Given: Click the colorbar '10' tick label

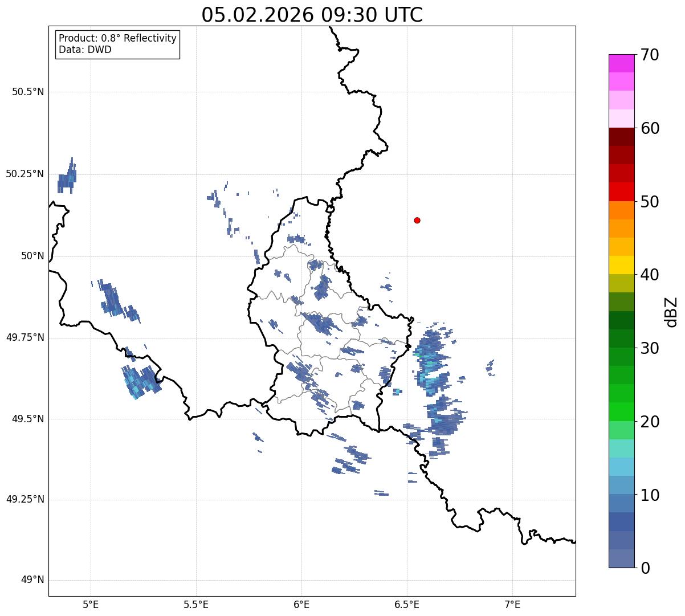Looking at the screenshot, I should pos(650,495).
